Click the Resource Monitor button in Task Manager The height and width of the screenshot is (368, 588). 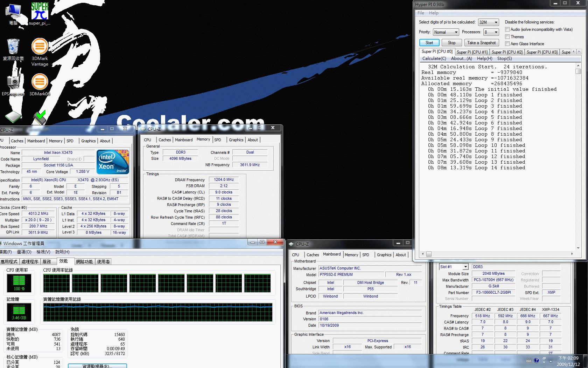point(97,366)
